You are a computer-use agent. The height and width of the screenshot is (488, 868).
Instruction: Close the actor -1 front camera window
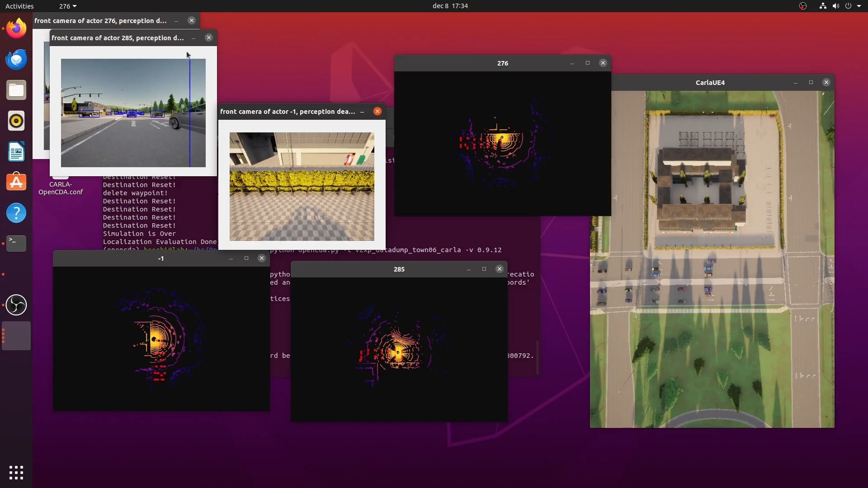pos(377,111)
